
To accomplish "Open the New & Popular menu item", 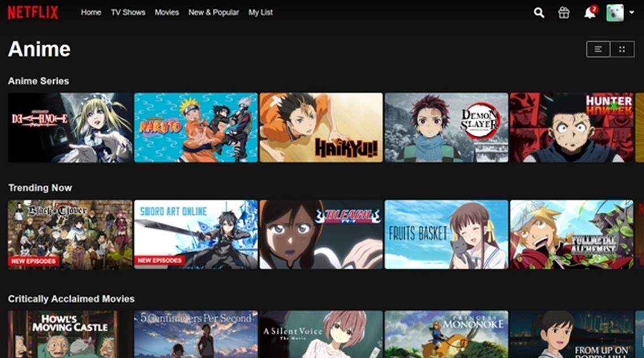I will (213, 12).
